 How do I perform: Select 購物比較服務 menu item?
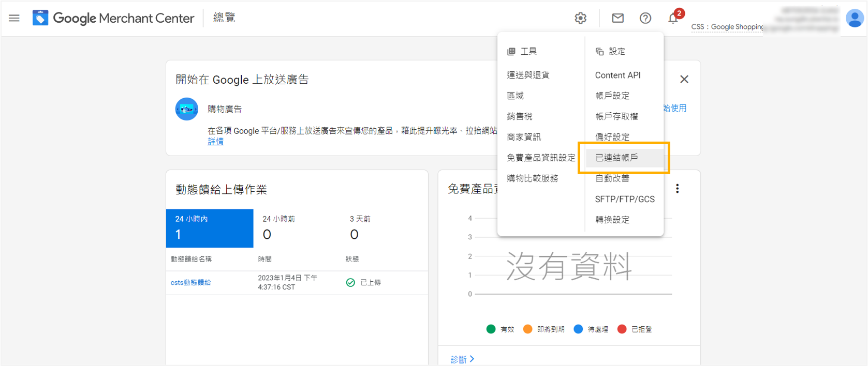coord(533,178)
